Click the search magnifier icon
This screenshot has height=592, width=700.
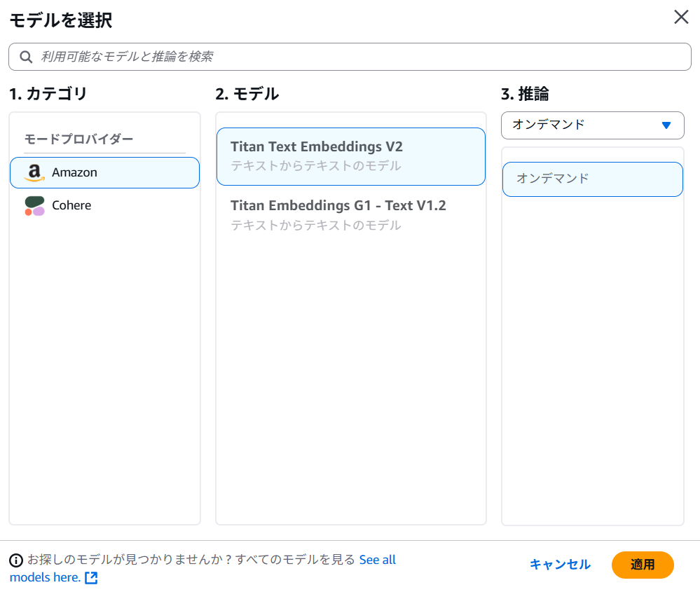coord(26,57)
